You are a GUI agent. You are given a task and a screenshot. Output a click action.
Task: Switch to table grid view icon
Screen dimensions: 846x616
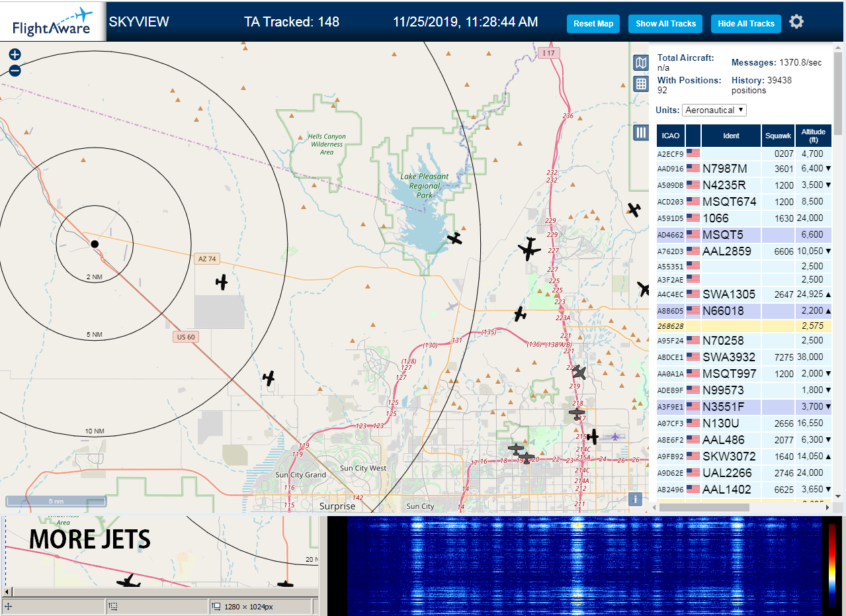click(640, 84)
